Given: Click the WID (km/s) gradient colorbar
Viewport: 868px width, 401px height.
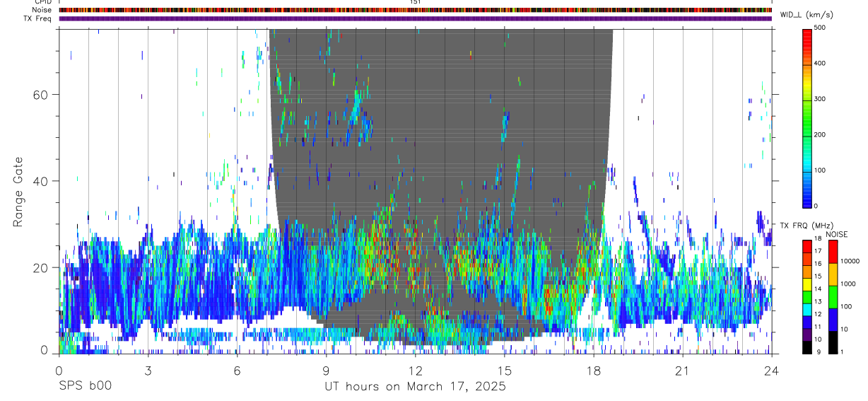Looking at the screenshot, I should [807, 117].
